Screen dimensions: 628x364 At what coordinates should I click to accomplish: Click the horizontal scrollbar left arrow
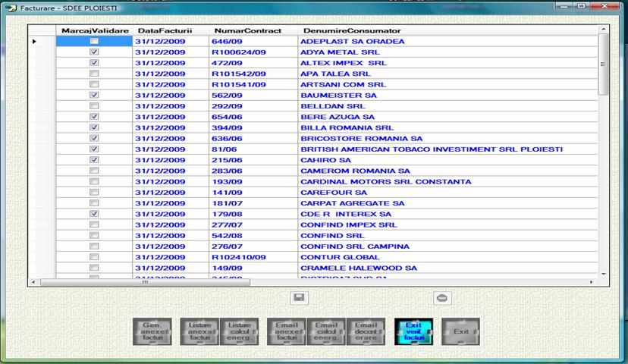pos(33,282)
